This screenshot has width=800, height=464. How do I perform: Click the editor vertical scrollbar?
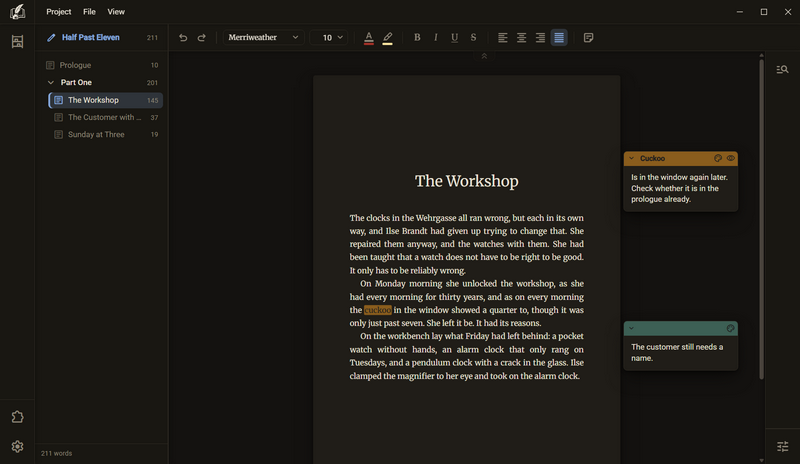[761, 219]
